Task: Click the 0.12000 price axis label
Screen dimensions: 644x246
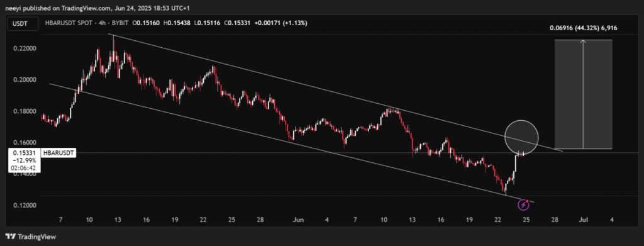Action: click(23, 205)
